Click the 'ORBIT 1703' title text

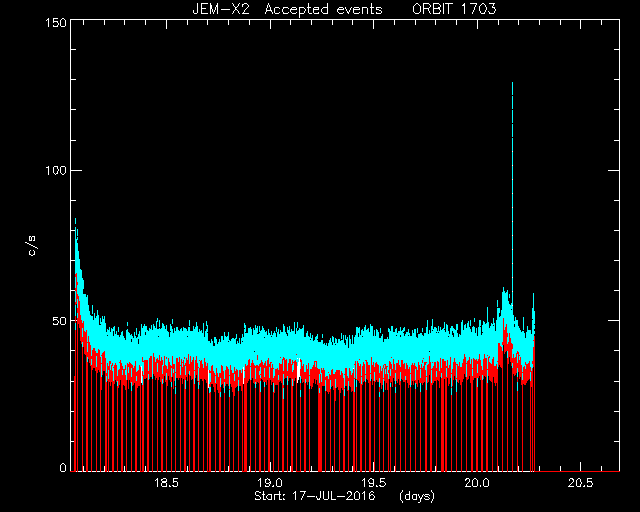point(454,9)
